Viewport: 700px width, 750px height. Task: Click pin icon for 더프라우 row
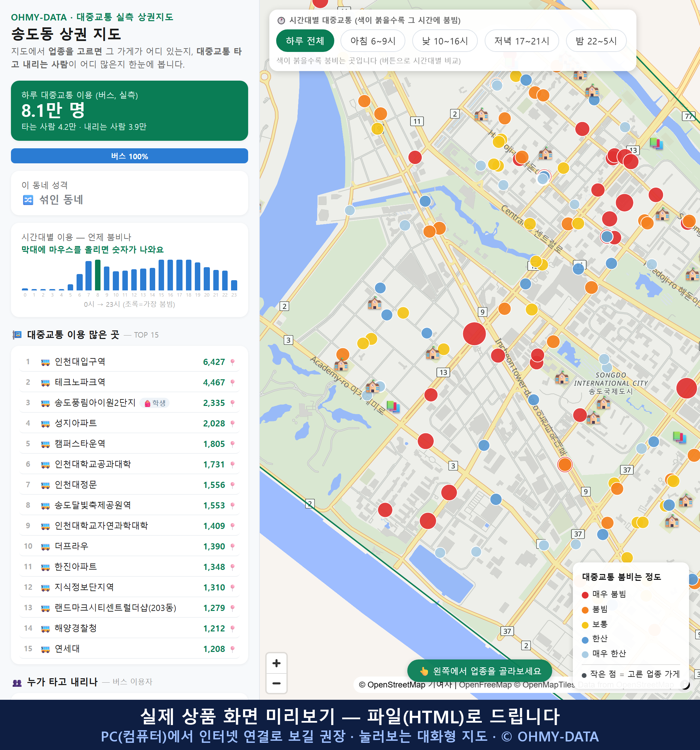pyautogui.click(x=232, y=546)
